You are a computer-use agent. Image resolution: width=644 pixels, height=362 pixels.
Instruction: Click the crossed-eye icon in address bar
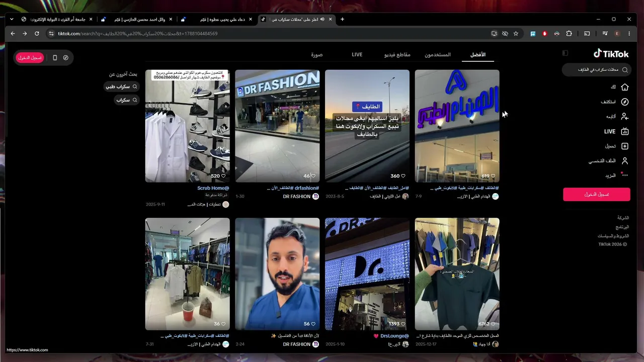(505, 34)
